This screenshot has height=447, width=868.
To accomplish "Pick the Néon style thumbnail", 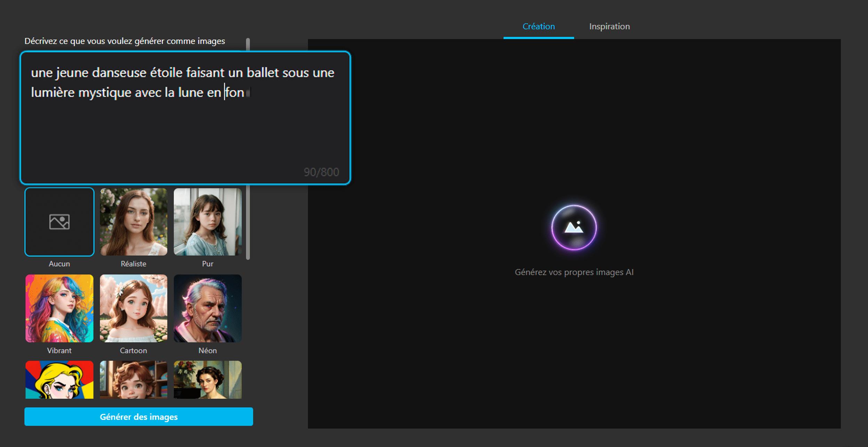I will coord(208,308).
